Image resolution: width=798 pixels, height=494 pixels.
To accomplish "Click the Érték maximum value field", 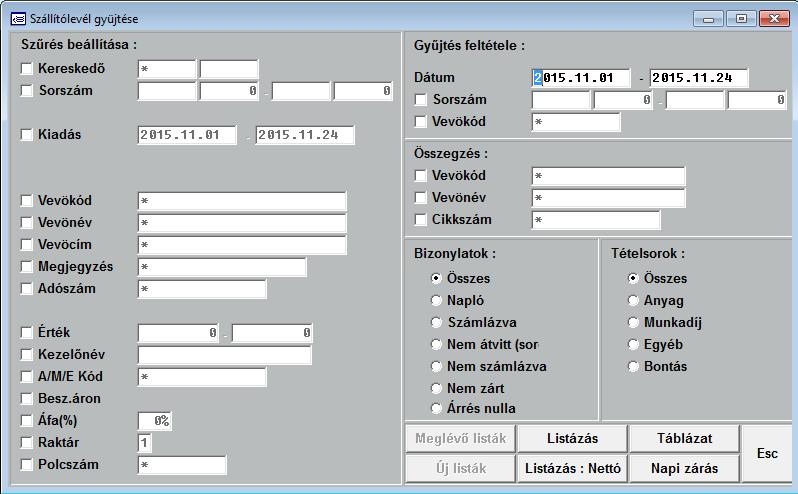I will (x=272, y=333).
